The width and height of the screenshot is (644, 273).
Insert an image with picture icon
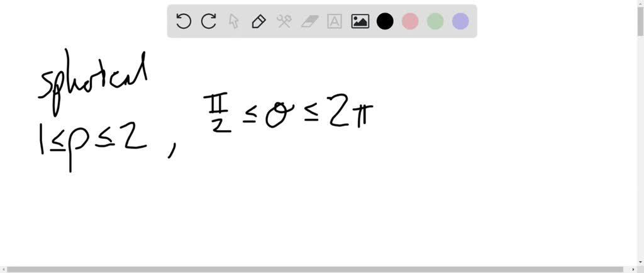pos(360,21)
